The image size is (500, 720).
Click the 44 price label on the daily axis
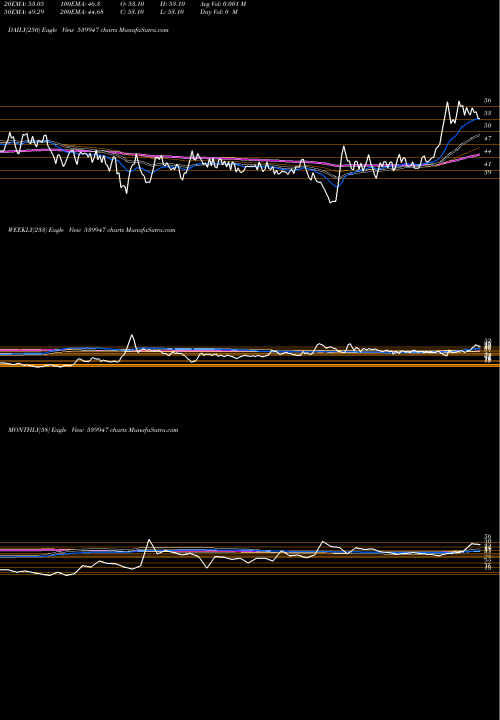point(488,151)
